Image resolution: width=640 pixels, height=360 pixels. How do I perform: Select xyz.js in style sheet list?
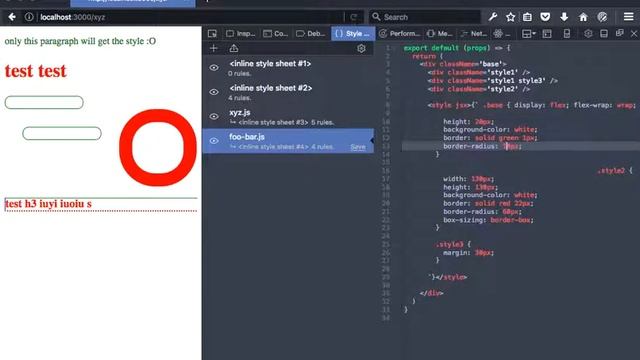[x=288, y=117]
